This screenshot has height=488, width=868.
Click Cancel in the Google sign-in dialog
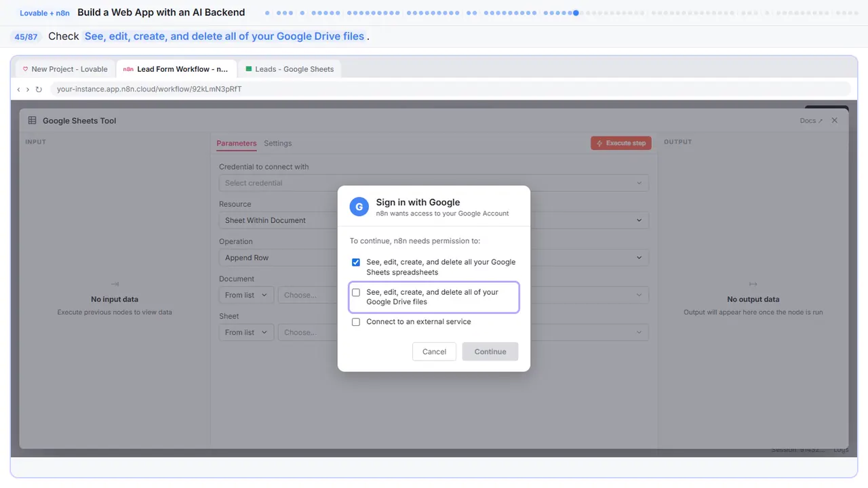click(x=434, y=352)
